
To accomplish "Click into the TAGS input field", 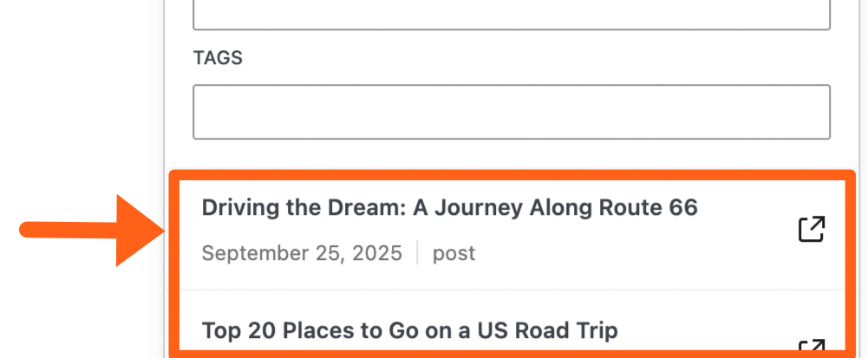I will point(511,112).
